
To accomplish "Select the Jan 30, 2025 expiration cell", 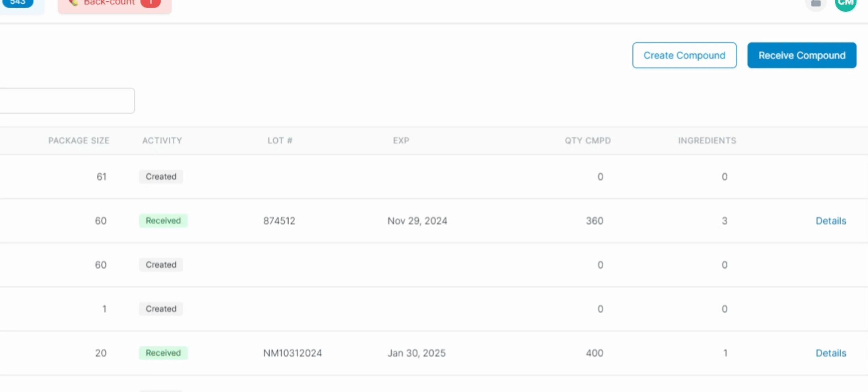I will pos(416,353).
